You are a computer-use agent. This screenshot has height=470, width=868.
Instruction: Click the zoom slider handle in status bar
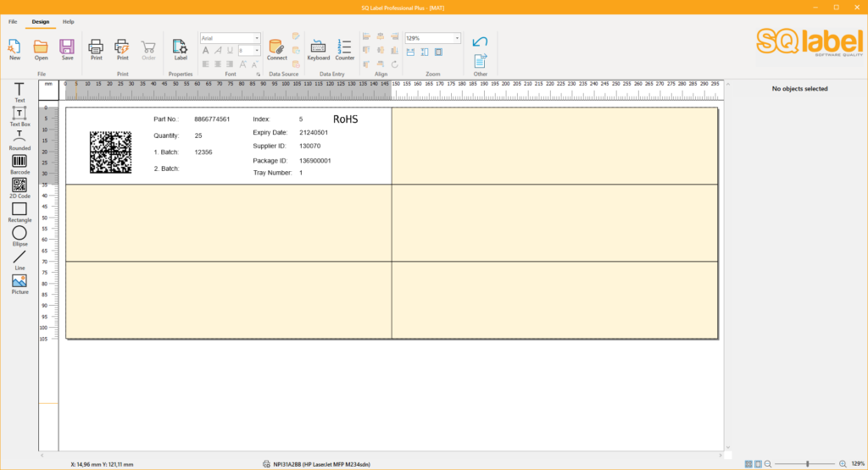pyautogui.click(x=807, y=464)
